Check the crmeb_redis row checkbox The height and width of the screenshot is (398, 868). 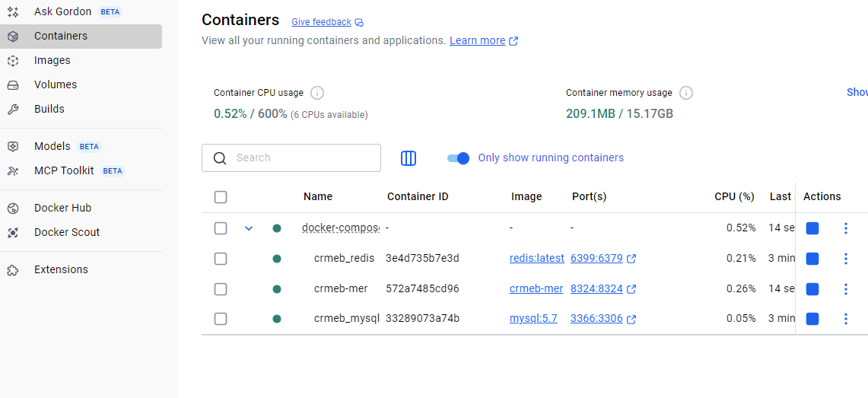click(x=221, y=259)
